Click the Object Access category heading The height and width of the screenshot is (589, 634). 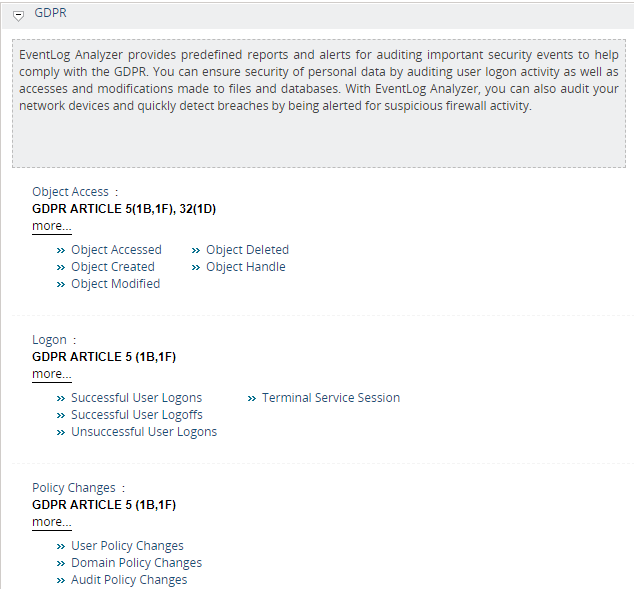pyautogui.click(x=70, y=192)
